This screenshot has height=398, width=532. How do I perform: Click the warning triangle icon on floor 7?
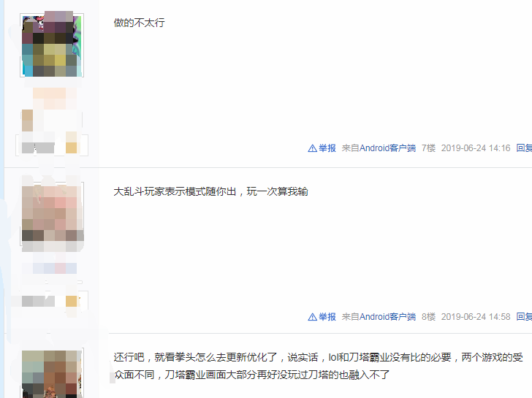312,148
